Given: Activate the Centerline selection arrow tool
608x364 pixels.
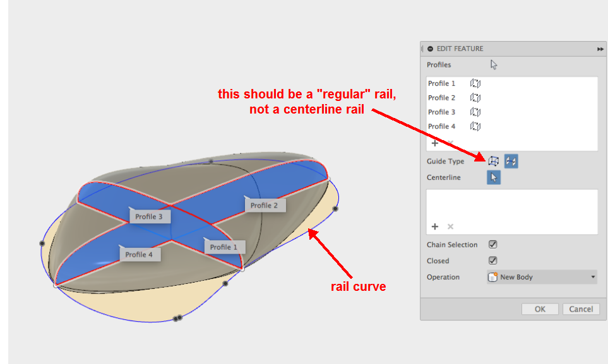Looking at the screenshot, I should point(493,177).
